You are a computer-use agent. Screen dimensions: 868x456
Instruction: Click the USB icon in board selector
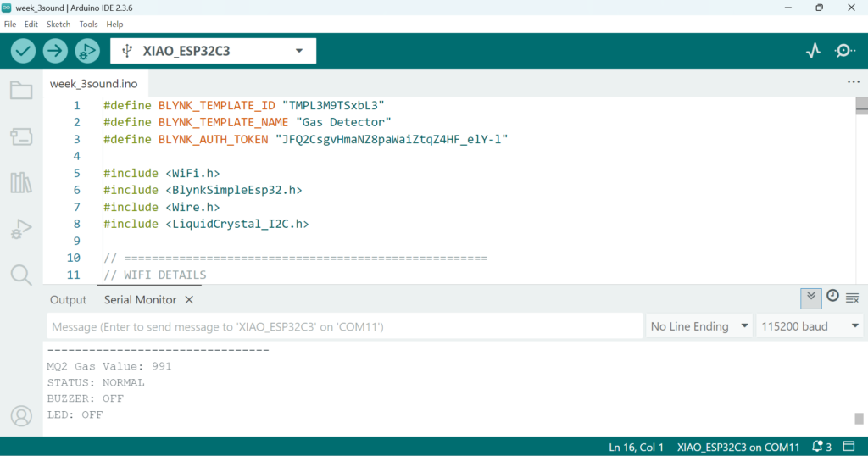[127, 51]
